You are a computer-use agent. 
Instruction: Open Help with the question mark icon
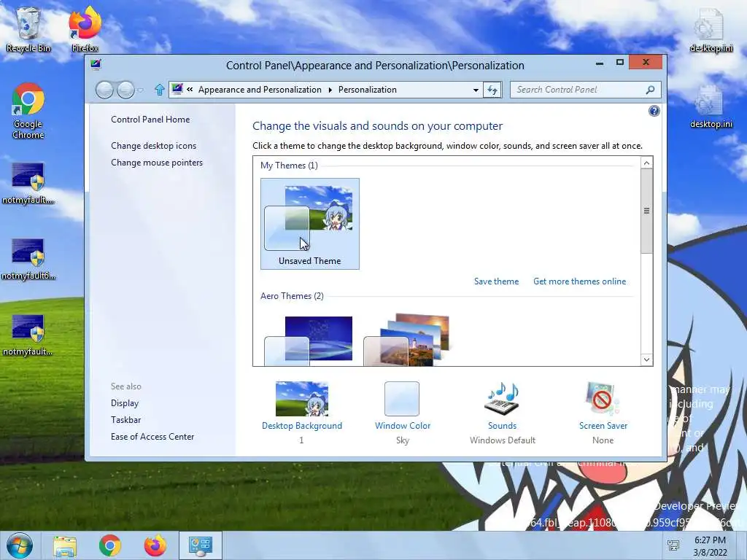(654, 111)
